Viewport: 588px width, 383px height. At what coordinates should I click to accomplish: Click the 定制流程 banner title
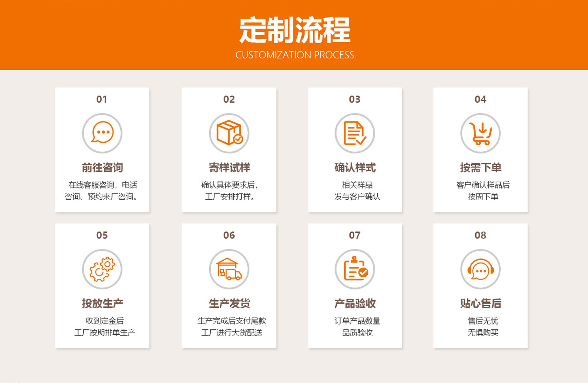[x=295, y=30]
